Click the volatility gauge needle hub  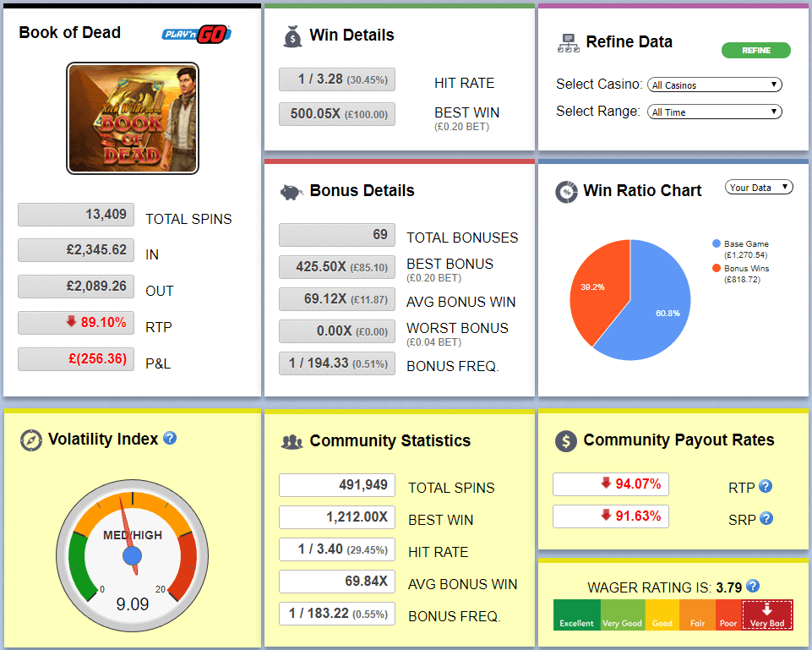pyautogui.click(x=132, y=555)
